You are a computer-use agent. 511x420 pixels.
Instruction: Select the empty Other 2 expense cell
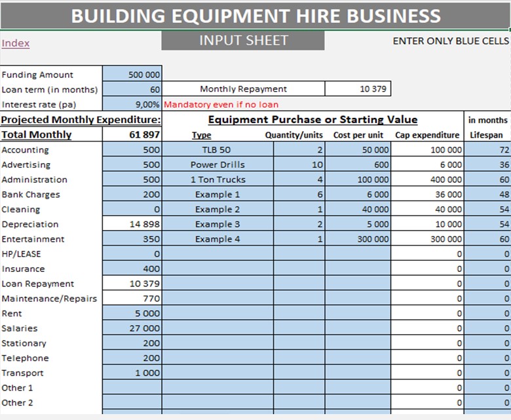tap(132, 402)
